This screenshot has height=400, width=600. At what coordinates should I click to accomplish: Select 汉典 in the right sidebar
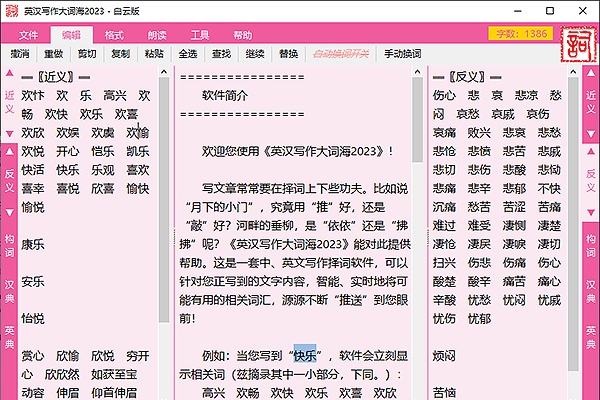[591, 291]
